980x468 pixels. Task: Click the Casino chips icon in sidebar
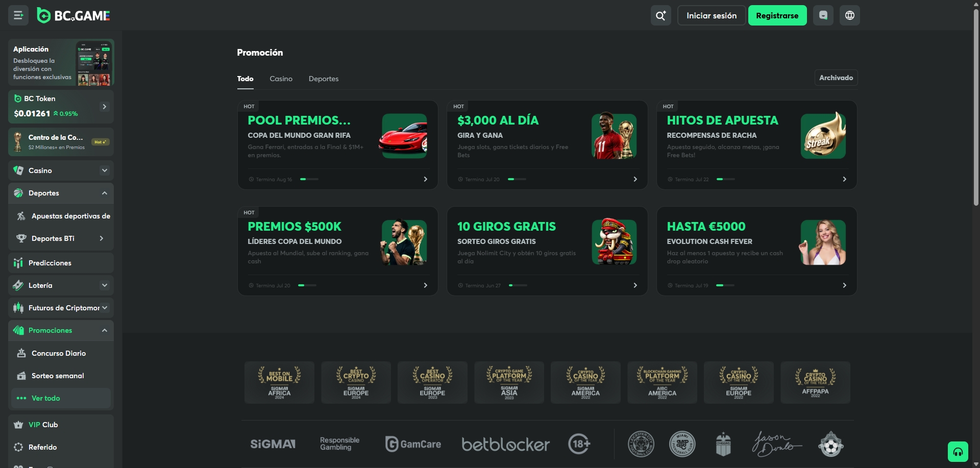(18, 170)
